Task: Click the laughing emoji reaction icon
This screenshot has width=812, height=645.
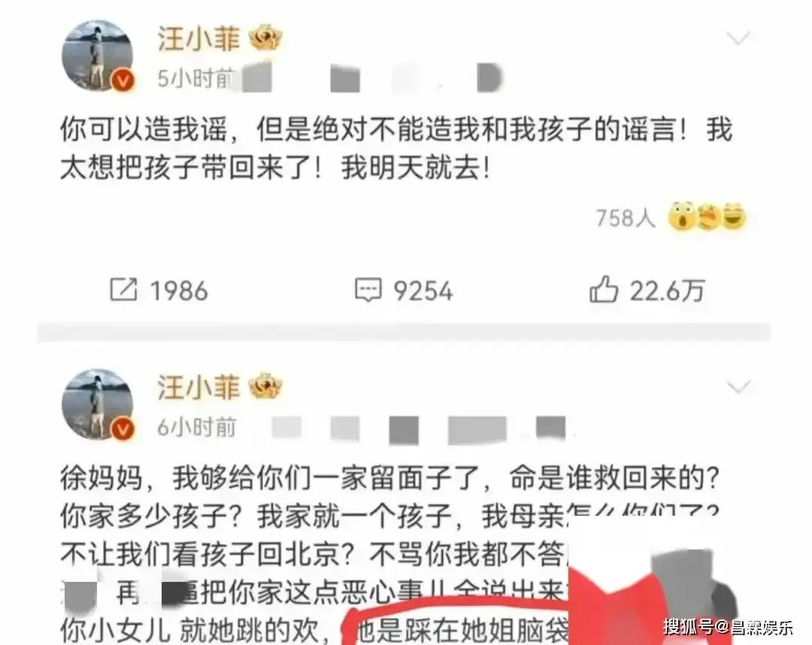Action: click(x=733, y=216)
